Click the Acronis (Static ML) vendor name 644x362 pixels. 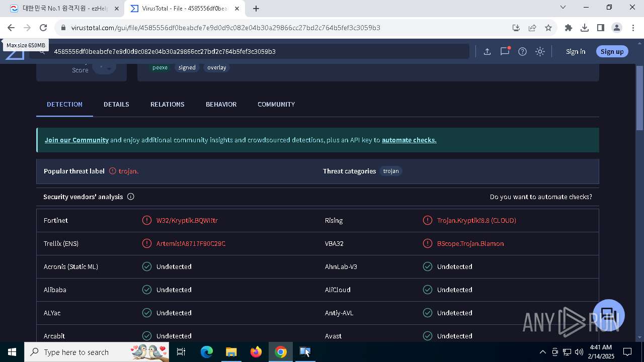pyautogui.click(x=71, y=266)
